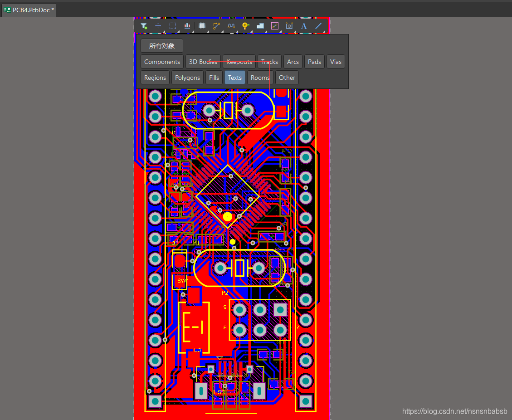Click the U3 designator text
512x420 pixels.
point(198,351)
